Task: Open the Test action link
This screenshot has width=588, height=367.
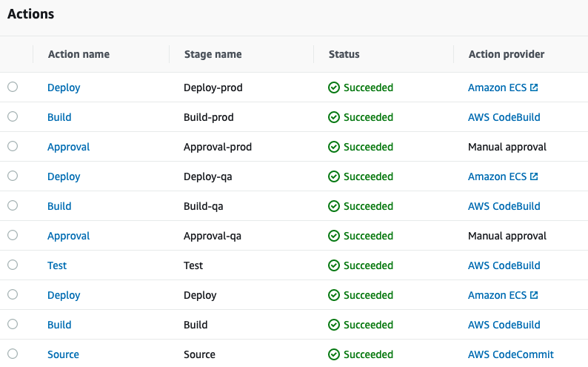Action: pos(57,265)
